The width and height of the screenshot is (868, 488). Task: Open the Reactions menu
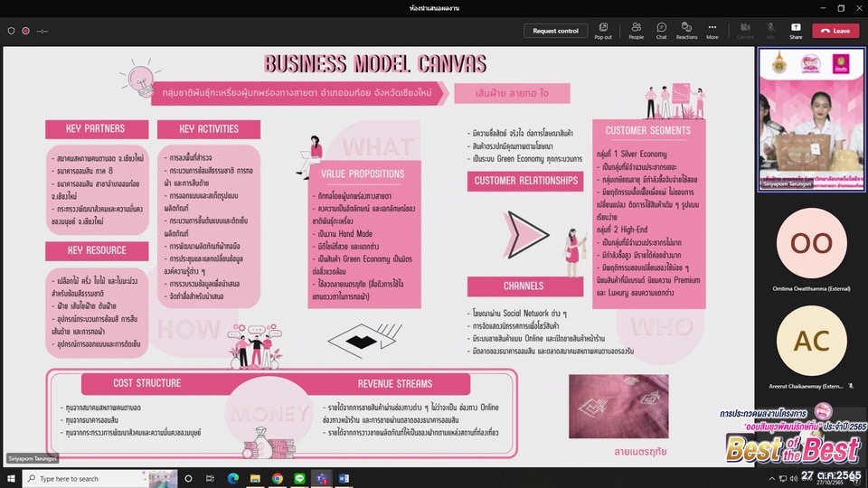(687, 31)
